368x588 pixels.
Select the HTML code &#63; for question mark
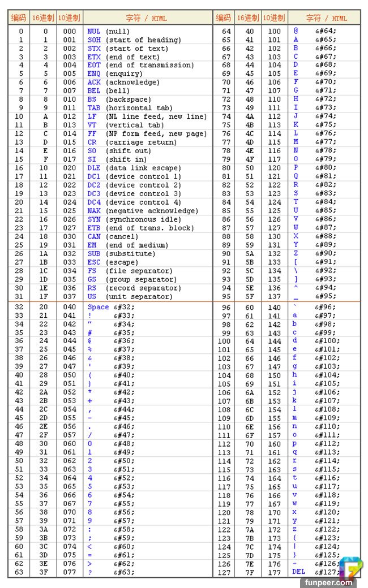[123, 572]
